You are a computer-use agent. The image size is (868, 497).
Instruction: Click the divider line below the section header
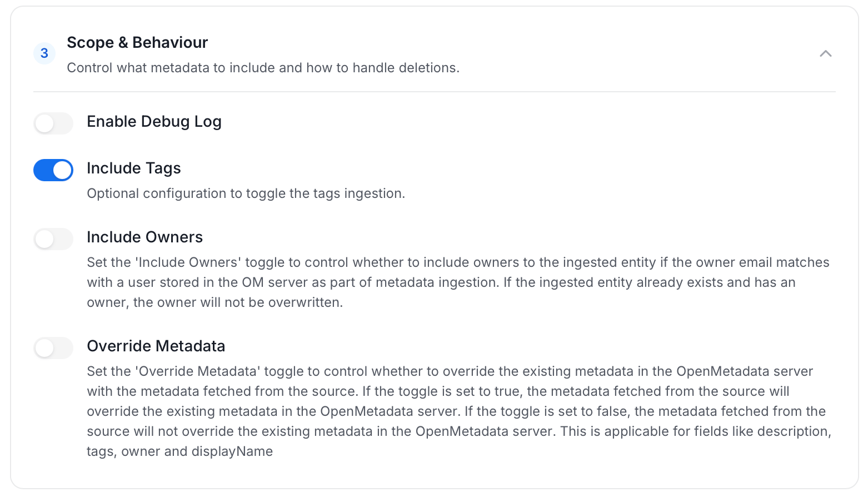coord(435,92)
